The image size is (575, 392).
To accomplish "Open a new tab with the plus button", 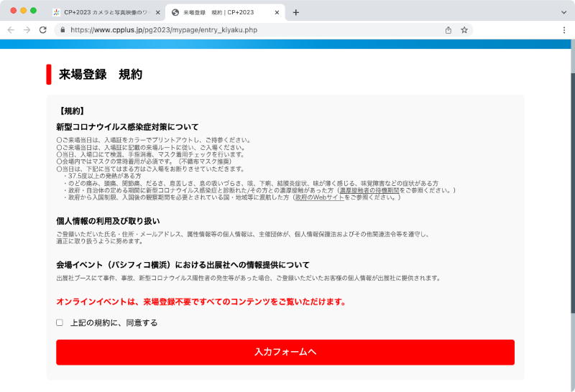I will [296, 12].
